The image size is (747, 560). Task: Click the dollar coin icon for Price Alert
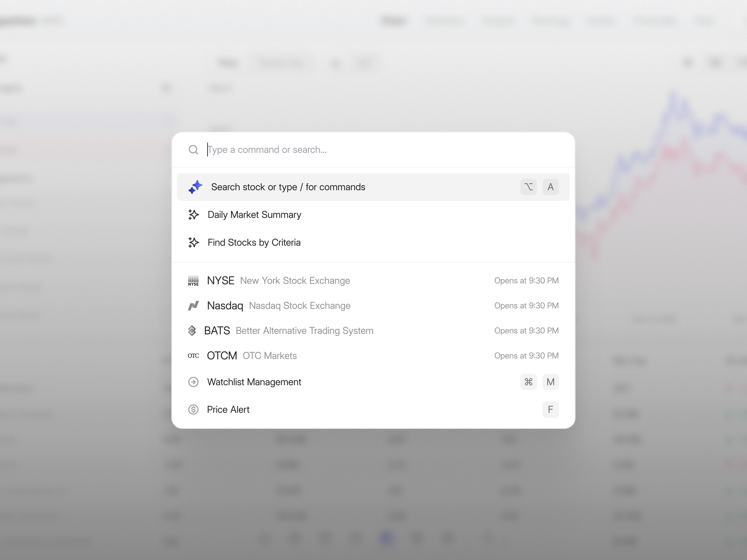193,409
